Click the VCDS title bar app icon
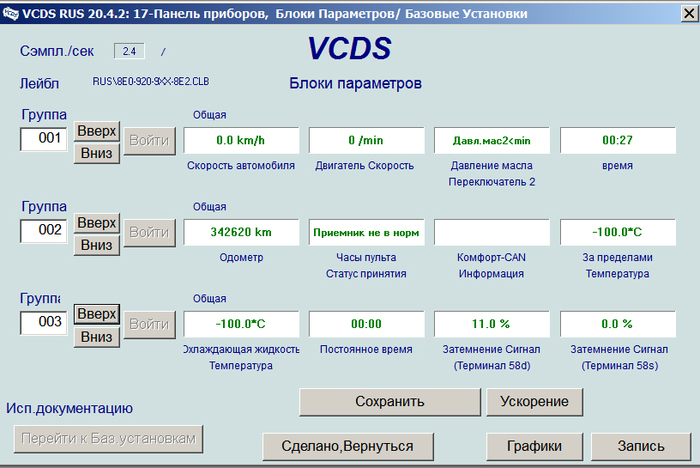 11,14
